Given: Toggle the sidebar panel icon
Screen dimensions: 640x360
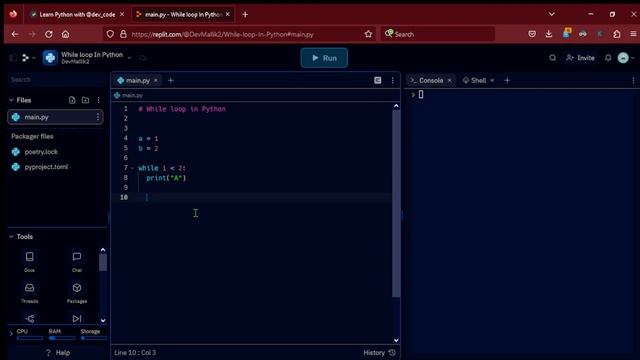Looking at the screenshot, I should coord(13,58).
